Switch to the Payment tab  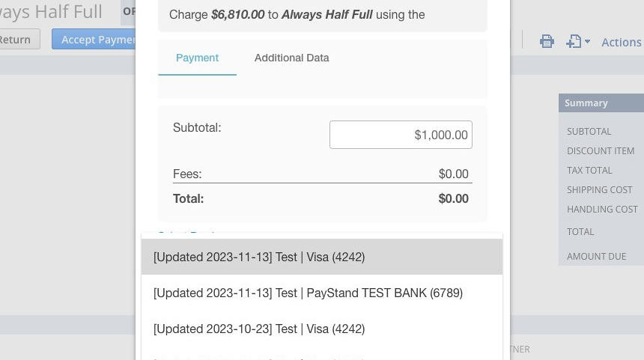(x=197, y=58)
